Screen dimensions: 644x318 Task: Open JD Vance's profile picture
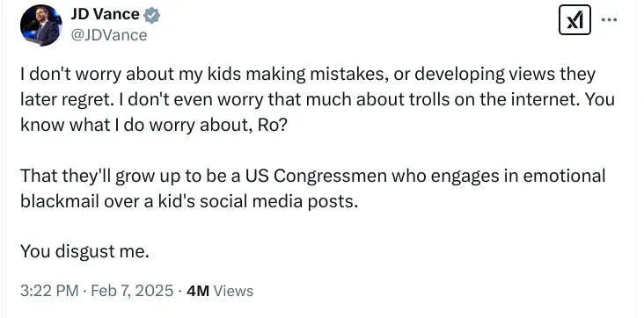pyautogui.click(x=40, y=25)
